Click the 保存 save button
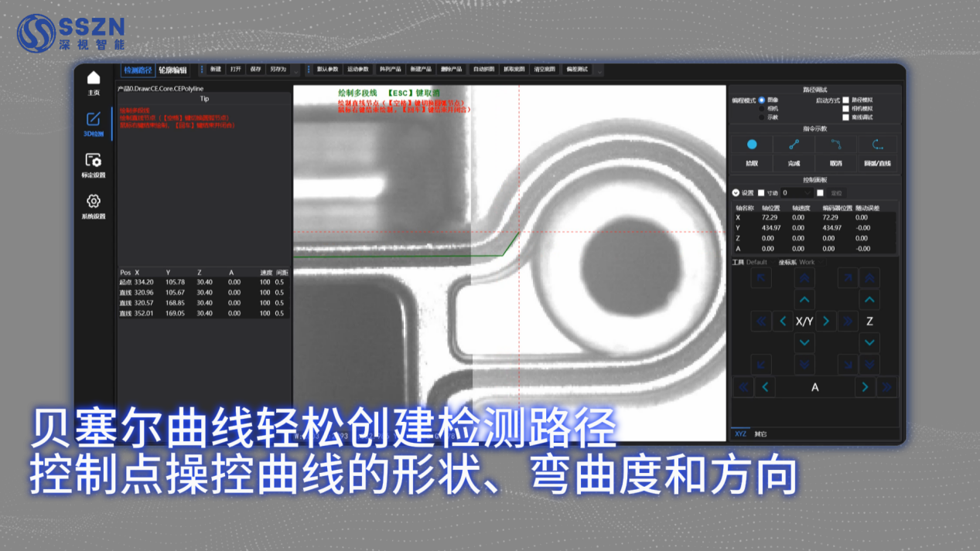Image resolution: width=980 pixels, height=551 pixels. 255,70
